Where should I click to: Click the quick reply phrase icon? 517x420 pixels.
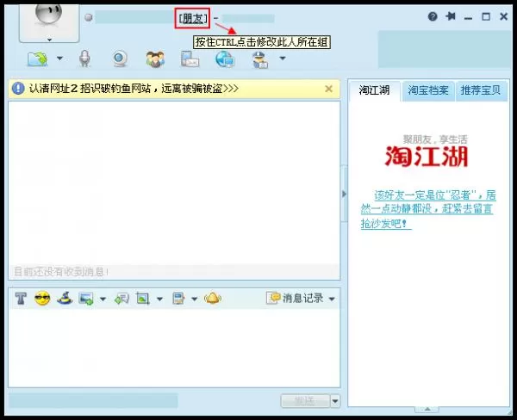(121, 299)
